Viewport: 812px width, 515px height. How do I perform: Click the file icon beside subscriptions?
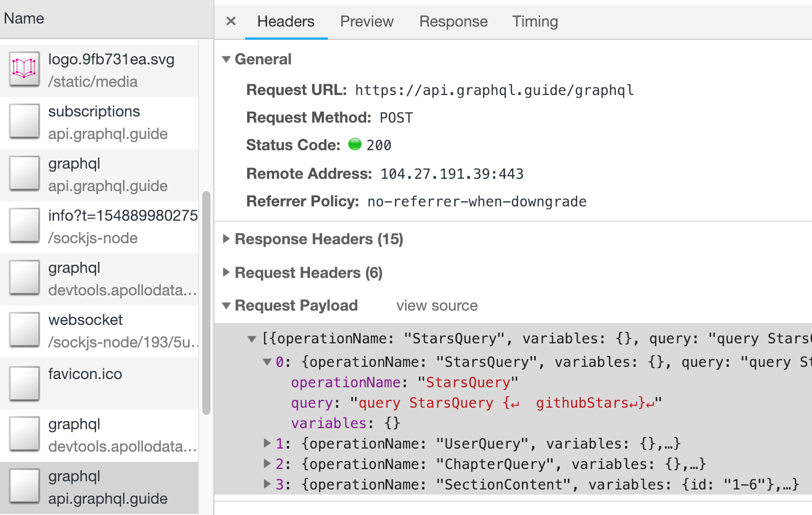(25, 122)
